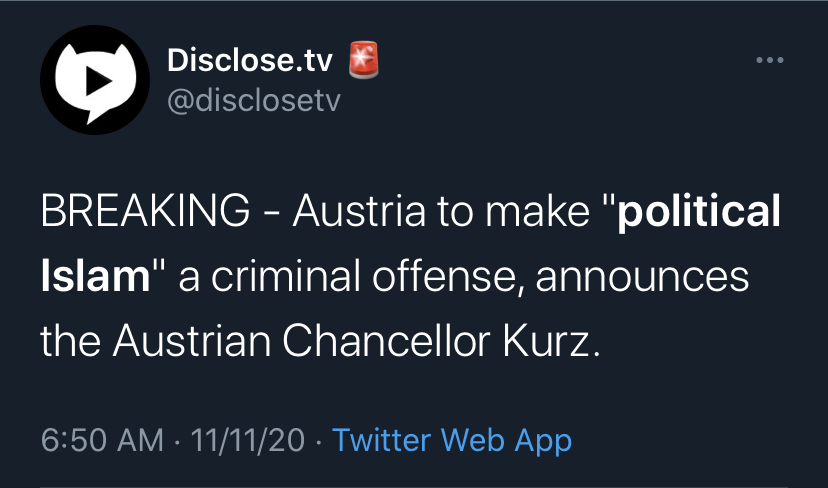The image size is (828, 488).
Task: Open the three-dot more options menu
Action: (x=769, y=61)
